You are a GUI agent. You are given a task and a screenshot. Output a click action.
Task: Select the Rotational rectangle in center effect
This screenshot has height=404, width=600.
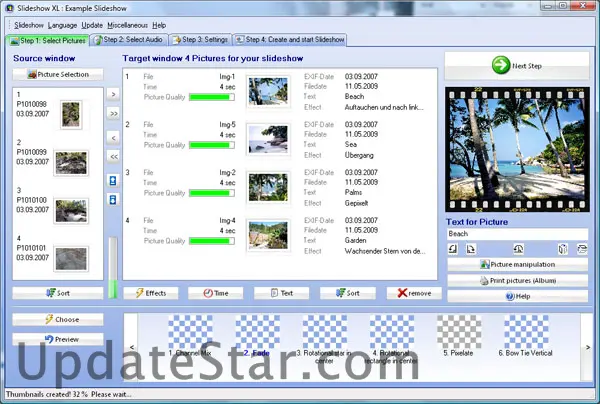[392, 332]
